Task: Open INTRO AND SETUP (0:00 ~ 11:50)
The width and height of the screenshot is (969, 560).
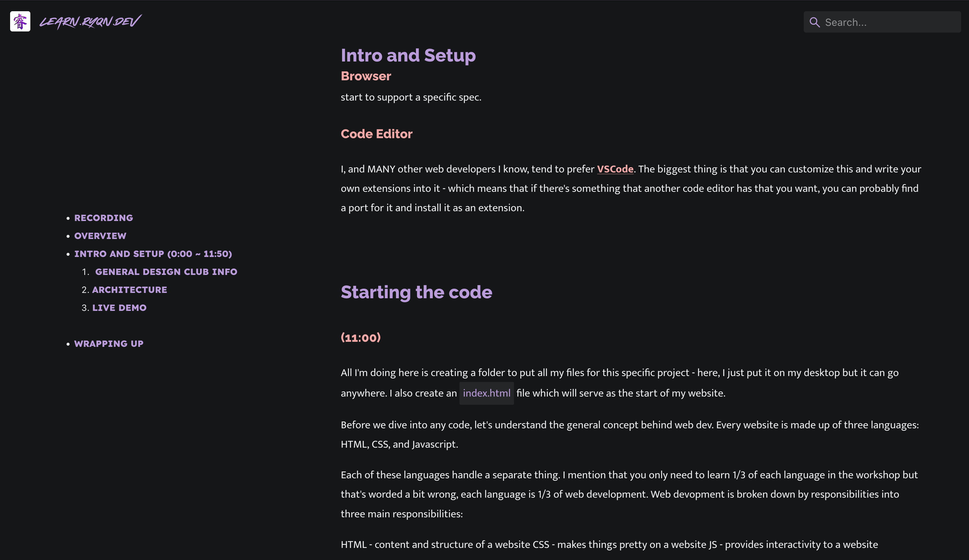Action: tap(153, 254)
